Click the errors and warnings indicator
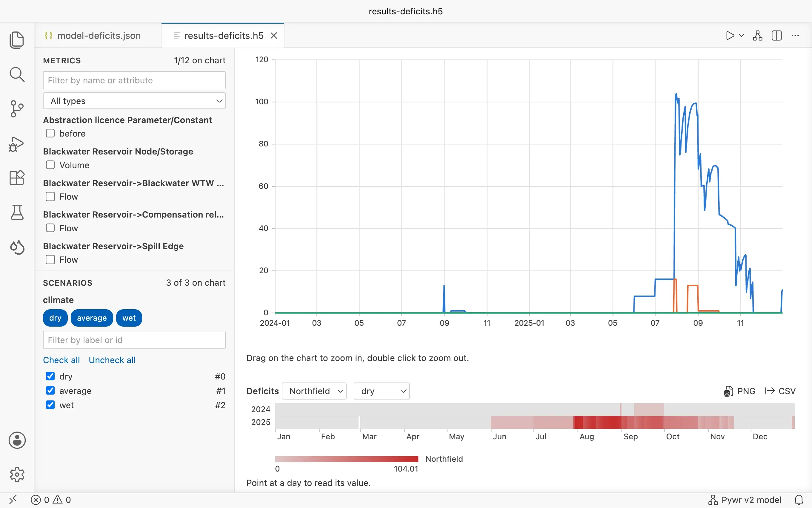The height and width of the screenshot is (508, 812). (x=51, y=500)
